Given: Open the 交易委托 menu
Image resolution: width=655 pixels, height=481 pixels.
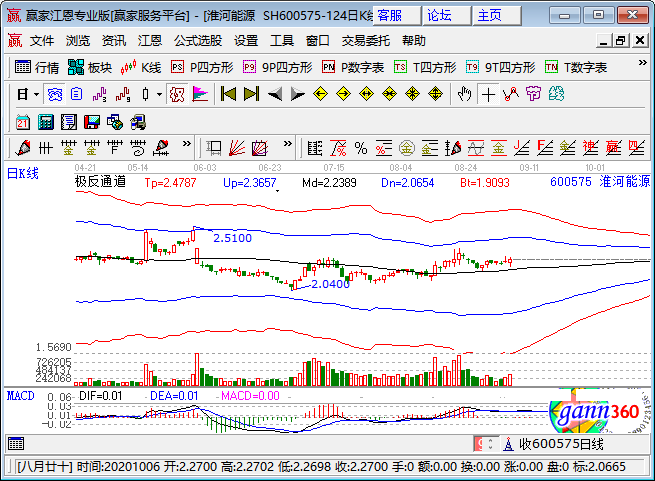Looking at the screenshot, I should pyautogui.click(x=366, y=41).
